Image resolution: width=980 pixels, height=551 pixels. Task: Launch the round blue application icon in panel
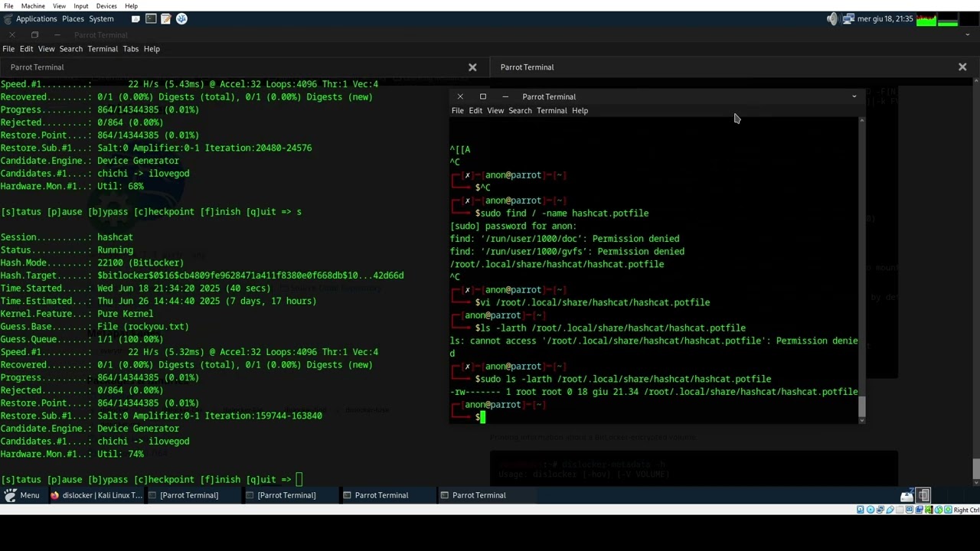(x=181, y=18)
